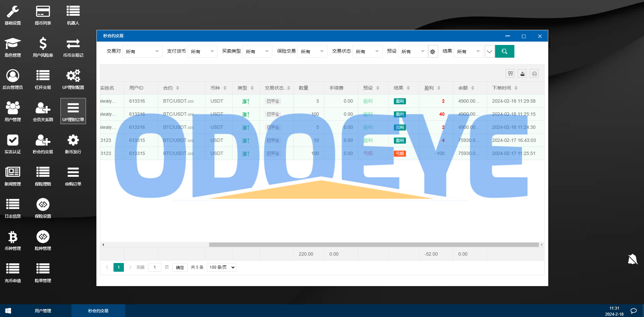Open the table column filter grid icon
Image resolution: width=644 pixels, height=317 pixels.
click(x=510, y=73)
